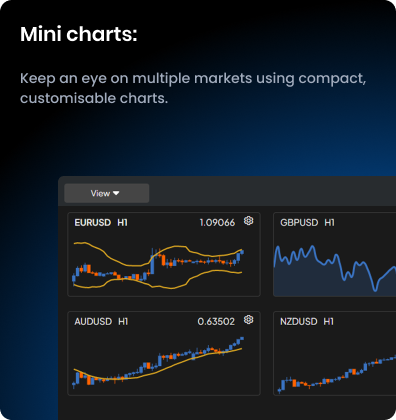
Task: Click the H1 timeframe next to GBPUSD
Action: click(329, 223)
